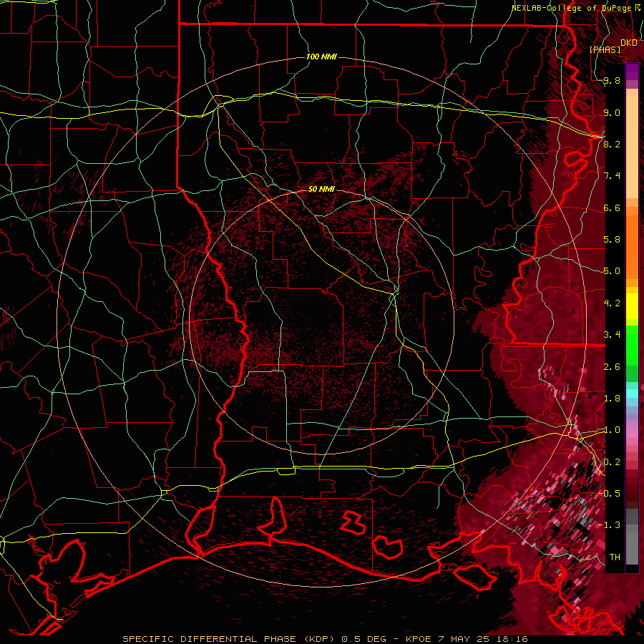Click the gray band near the TH label

[632, 546]
